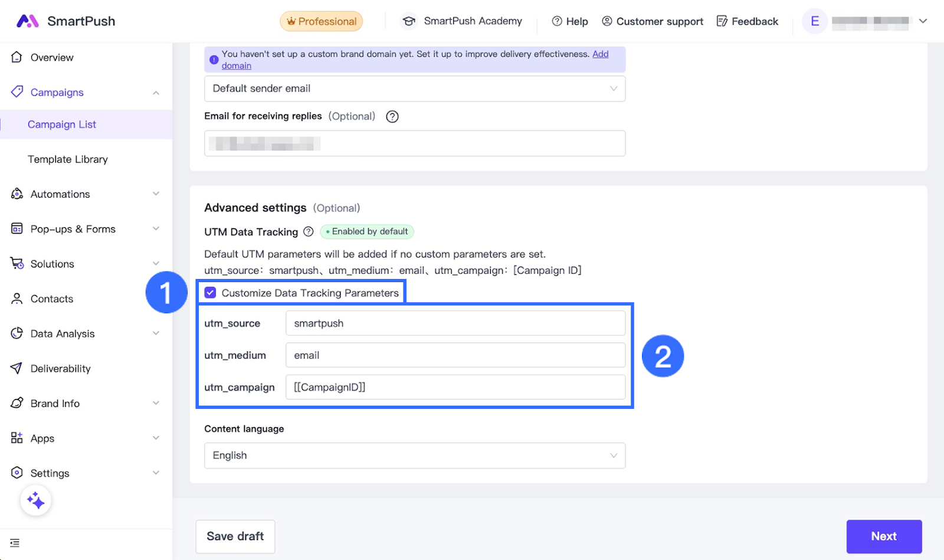The width and height of the screenshot is (944, 560).
Task: Open the AI assistant sparkle button
Action: [36, 501]
